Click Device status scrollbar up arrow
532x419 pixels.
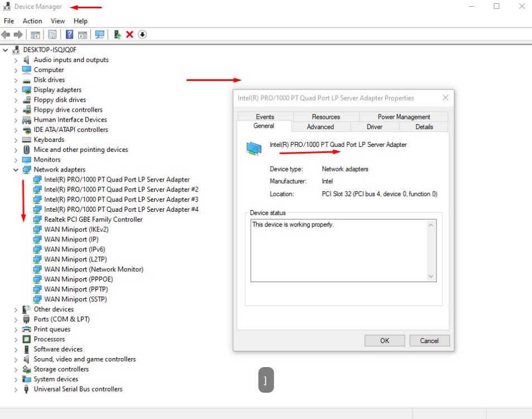pos(431,225)
